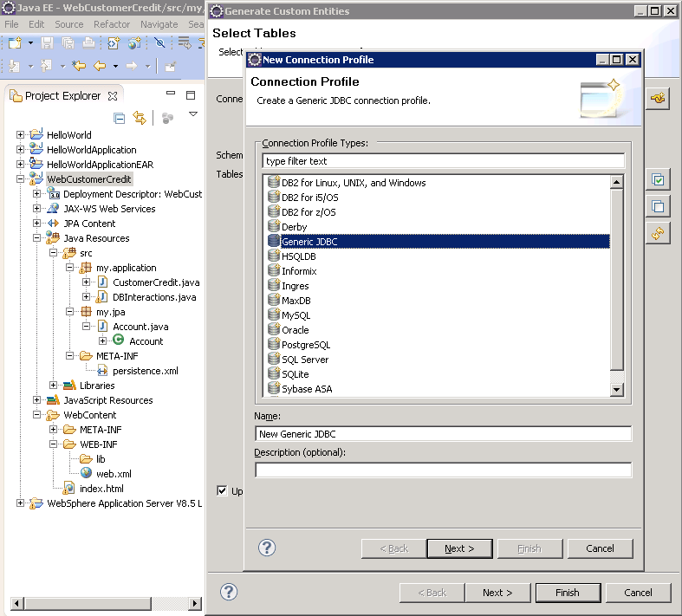This screenshot has height=616, width=682.
Task: Toggle Link with Editor in Project Explorer
Action: click(140, 118)
